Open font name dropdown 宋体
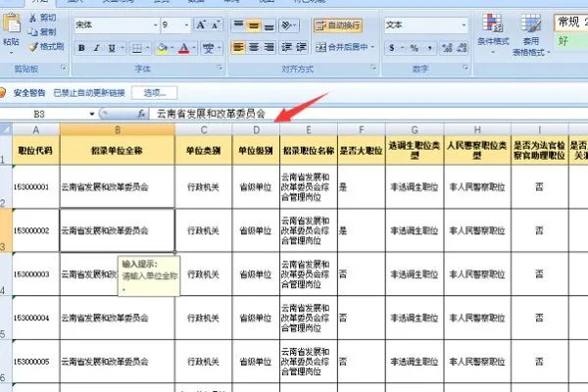The image size is (588, 392). 155,25
